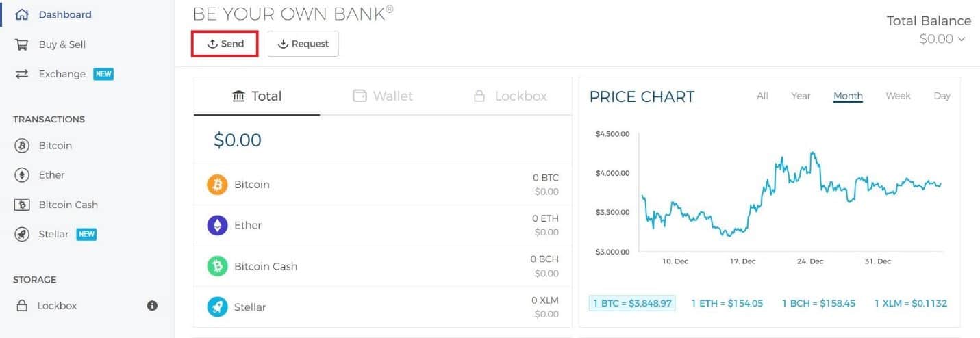Click the Stellar rocket sidebar icon
The height and width of the screenshot is (338, 980).
22,234
